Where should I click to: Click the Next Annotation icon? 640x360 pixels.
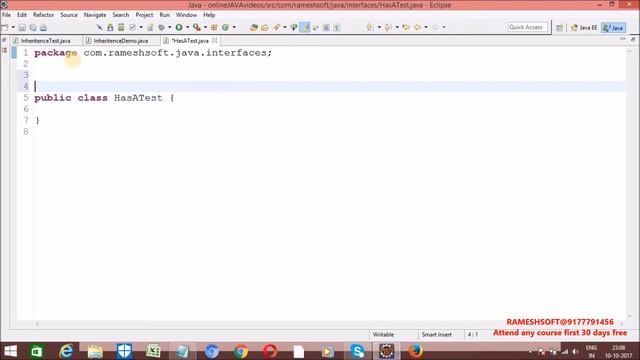[x=370, y=27]
